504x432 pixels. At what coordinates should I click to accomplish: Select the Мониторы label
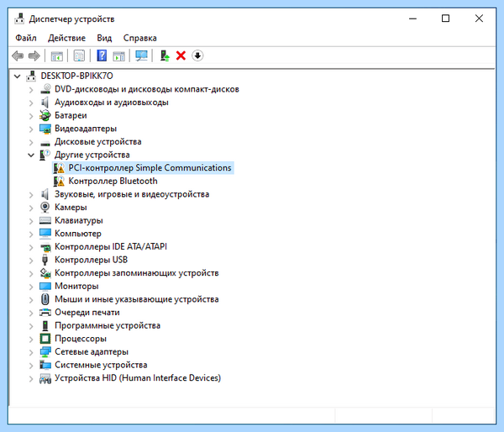coord(76,287)
